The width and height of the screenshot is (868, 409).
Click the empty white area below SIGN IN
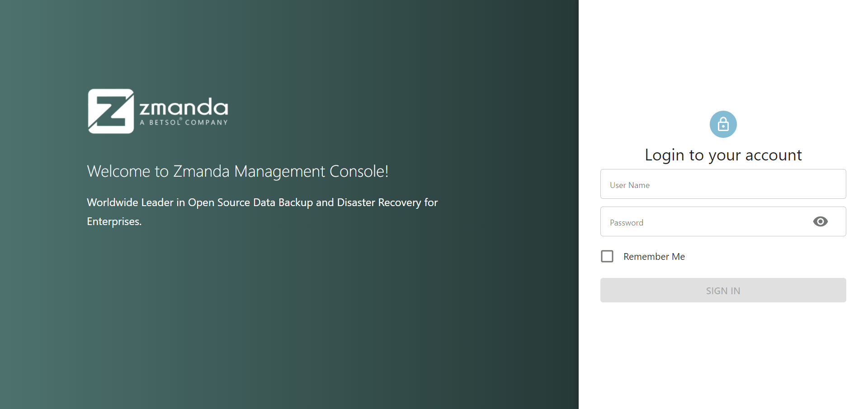click(723, 357)
